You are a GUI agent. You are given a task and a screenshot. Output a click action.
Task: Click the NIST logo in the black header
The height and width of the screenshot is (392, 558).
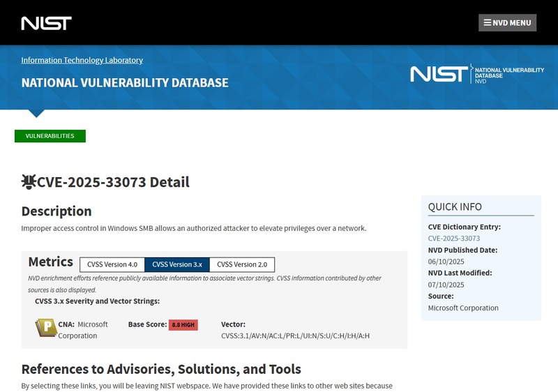click(46, 23)
